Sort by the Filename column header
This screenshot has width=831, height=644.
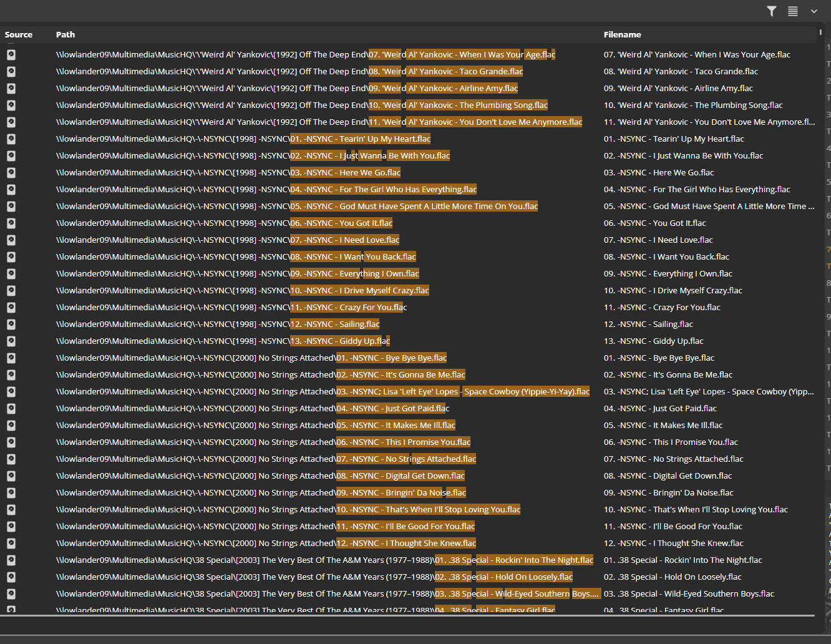(622, 35)
